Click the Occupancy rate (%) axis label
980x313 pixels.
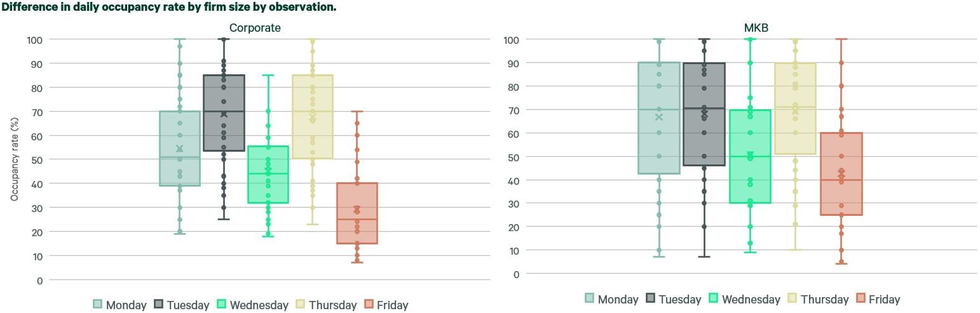(14, 159)
